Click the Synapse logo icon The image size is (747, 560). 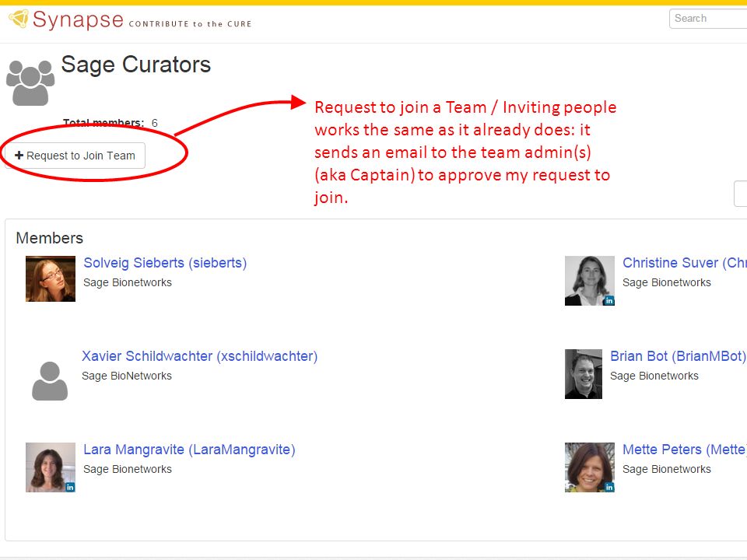pyautogui.click(x=19, y=19)
